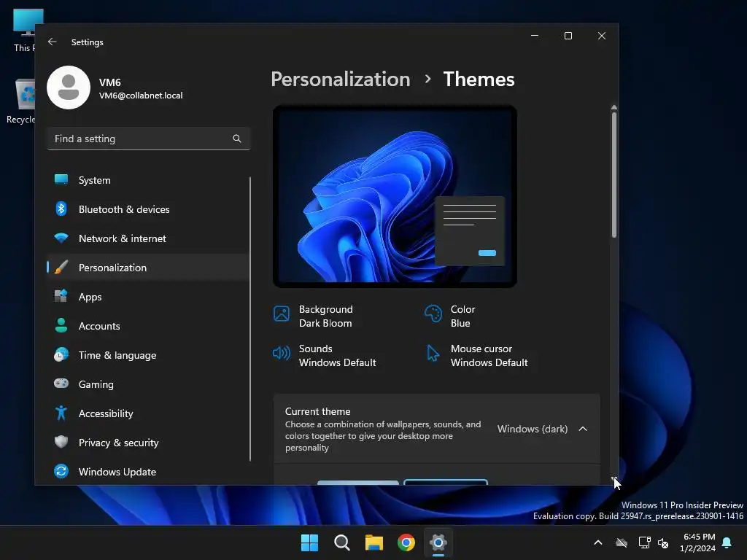Open Google Chrome from the taskbar
Screen dimensions: 747x560
406,542
